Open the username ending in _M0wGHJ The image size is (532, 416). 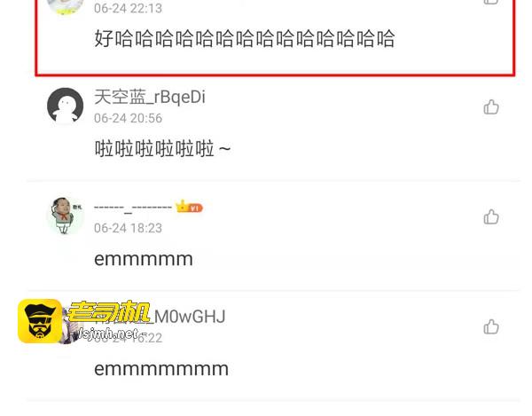(x=160, y=317)
